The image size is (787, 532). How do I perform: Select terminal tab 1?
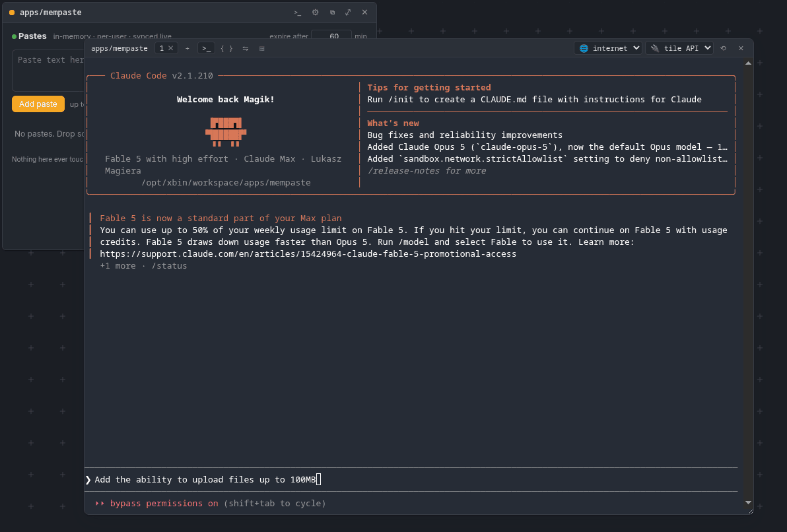point(162,48)
